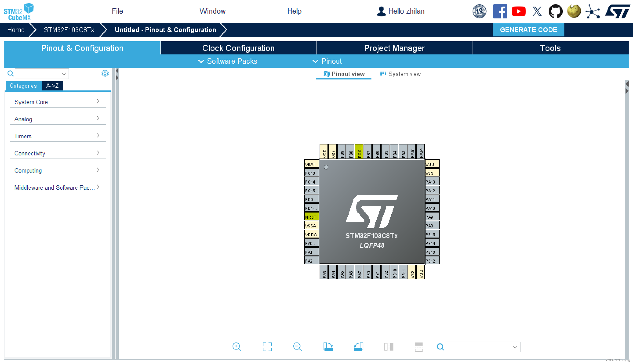
Task: Click the fit-to-screen frame icon
Action: (267, 347)
